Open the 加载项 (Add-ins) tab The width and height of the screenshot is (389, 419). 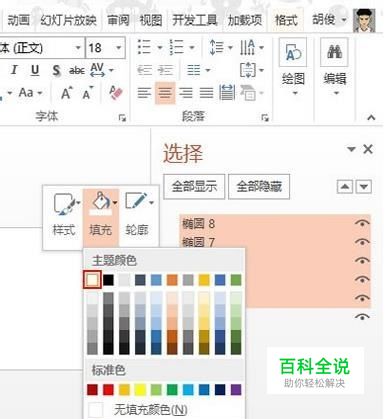pyautogui.click(x=245, y=20)
